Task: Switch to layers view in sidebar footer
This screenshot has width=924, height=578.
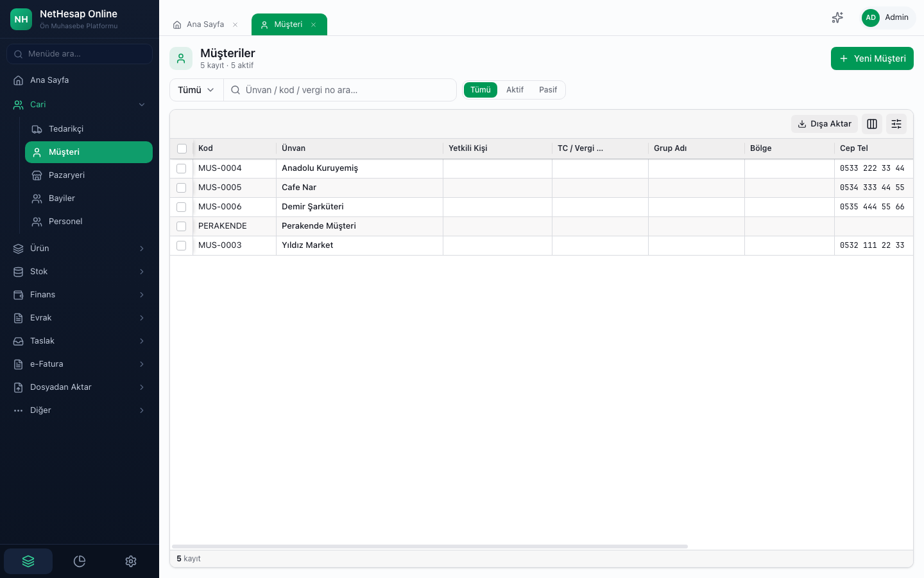Action: click(28, 561)
